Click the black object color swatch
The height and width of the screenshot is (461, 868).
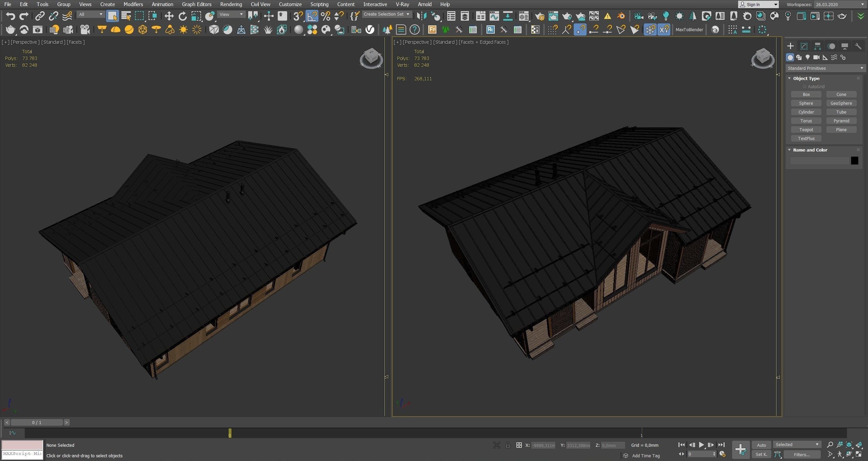[x=854, y=161]
